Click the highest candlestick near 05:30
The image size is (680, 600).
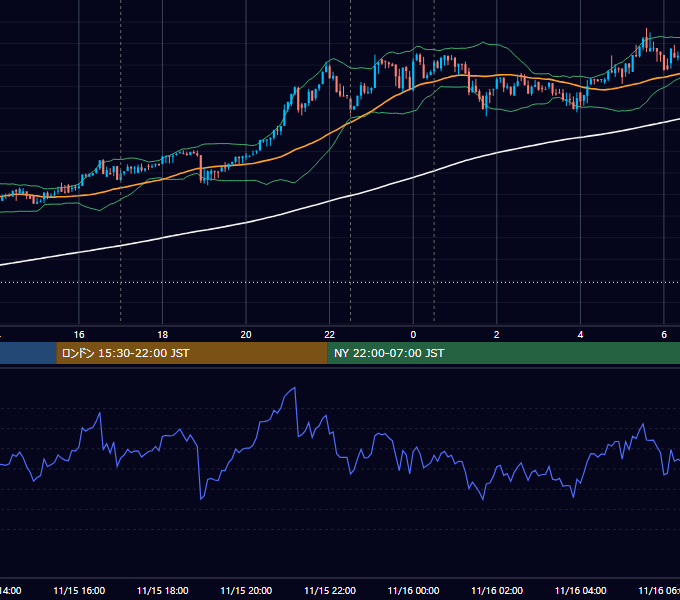[x=646, y=40]
